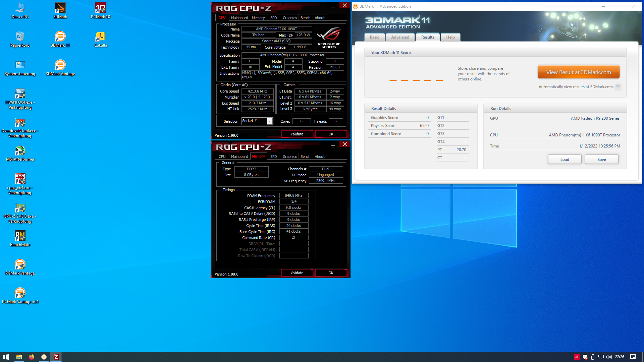This screenshot has height=362, width=644.
Task: Click OK in bottom CPU-Z window
Action: [x=331, y=273]
